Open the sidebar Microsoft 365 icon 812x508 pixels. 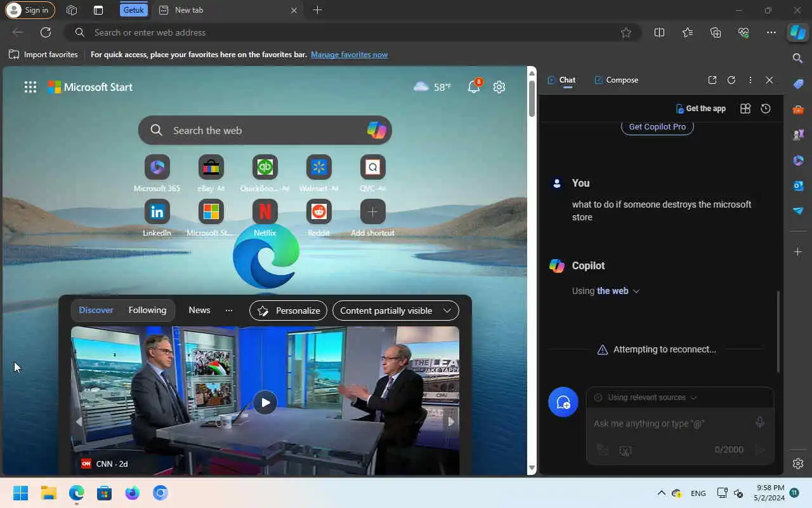coord(798,160)
